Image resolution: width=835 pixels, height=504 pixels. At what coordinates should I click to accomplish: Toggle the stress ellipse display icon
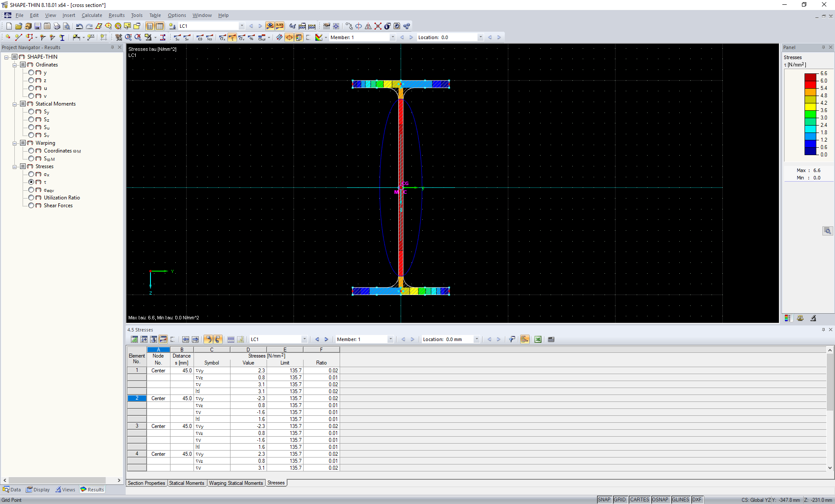pos(289,37)
